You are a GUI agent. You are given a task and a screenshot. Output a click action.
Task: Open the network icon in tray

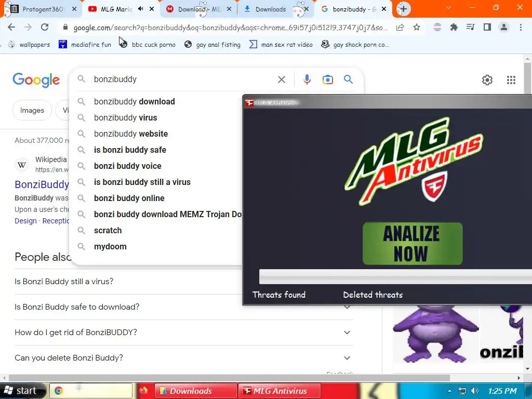click(x=462, y=391)
